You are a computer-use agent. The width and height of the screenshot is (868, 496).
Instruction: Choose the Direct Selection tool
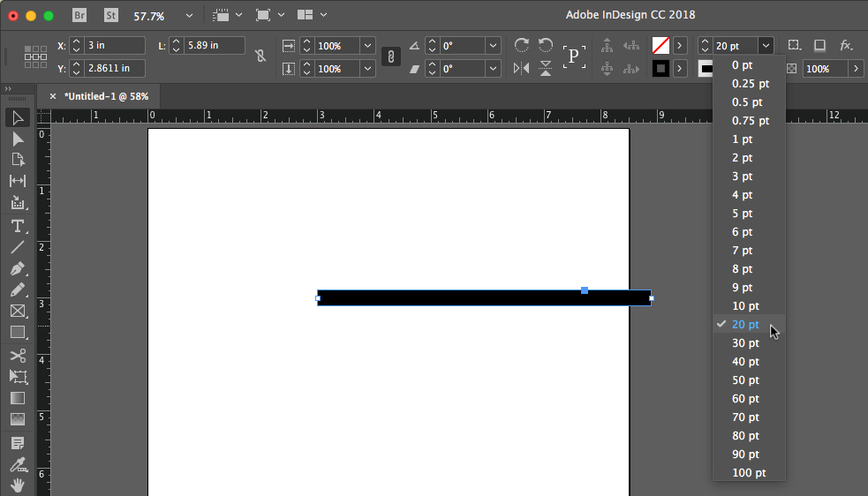coord(17,139)
